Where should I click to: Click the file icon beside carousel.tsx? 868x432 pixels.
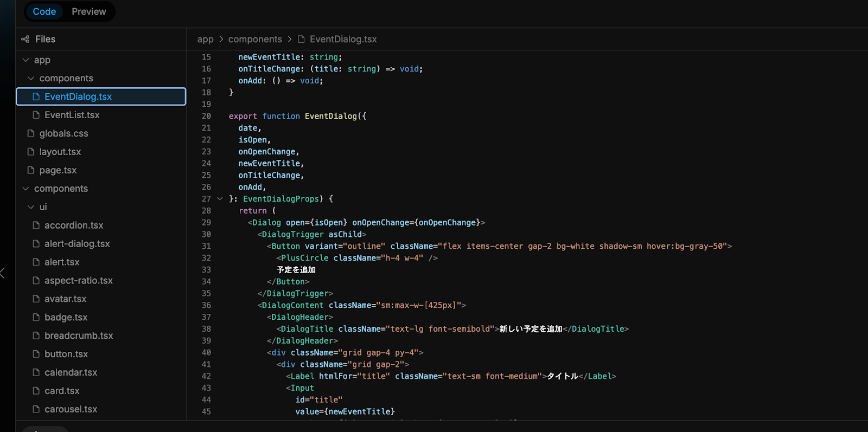pos(36,410)
